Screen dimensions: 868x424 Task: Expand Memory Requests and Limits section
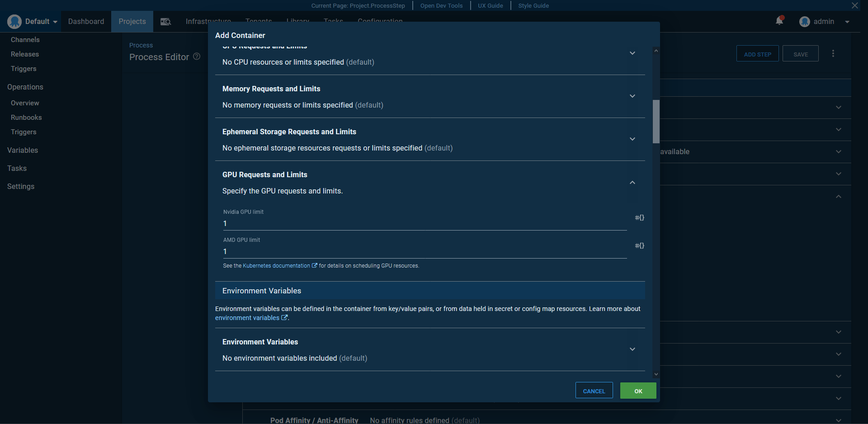click(x=632, y=96)
